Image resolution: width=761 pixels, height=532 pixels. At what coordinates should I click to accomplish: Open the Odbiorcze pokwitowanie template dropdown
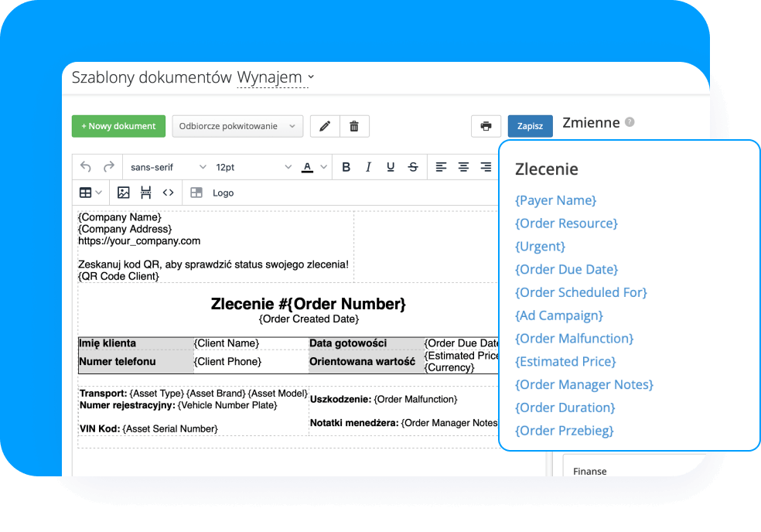click(x=237, y=125)
